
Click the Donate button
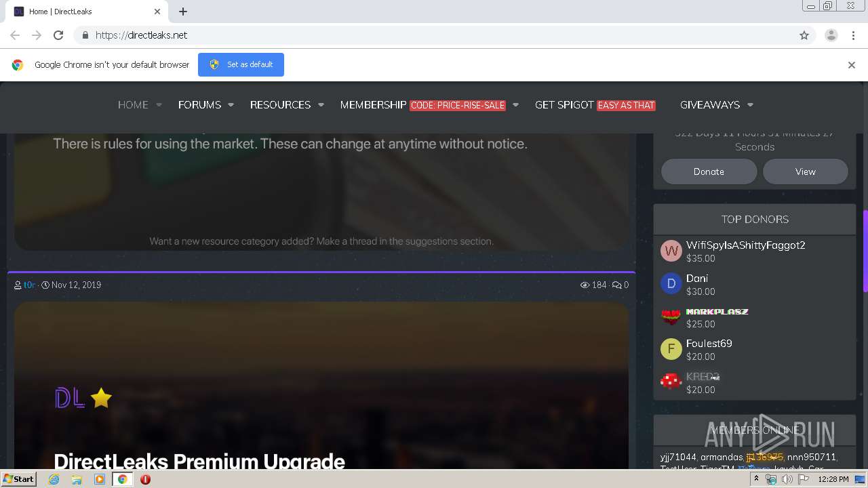[x=709, y=171]
